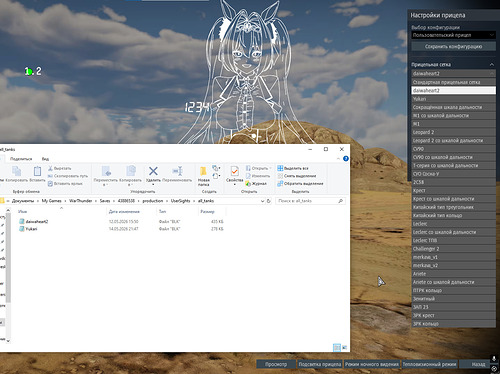Collapse the Explorer ribbon with the chevron
The width and height of the screenshot is (500, 374).
pos(338,159)
